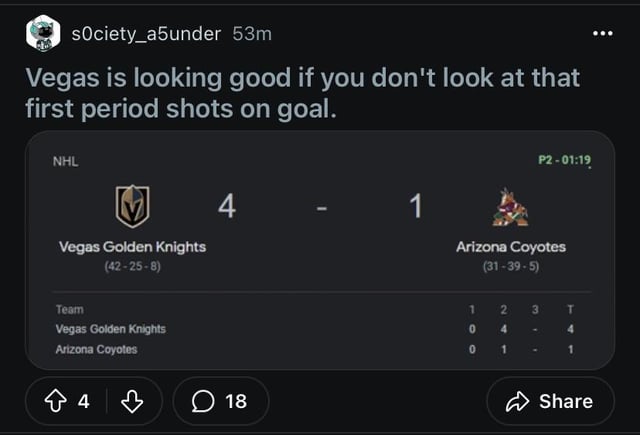Click the NHL league label

65,162
